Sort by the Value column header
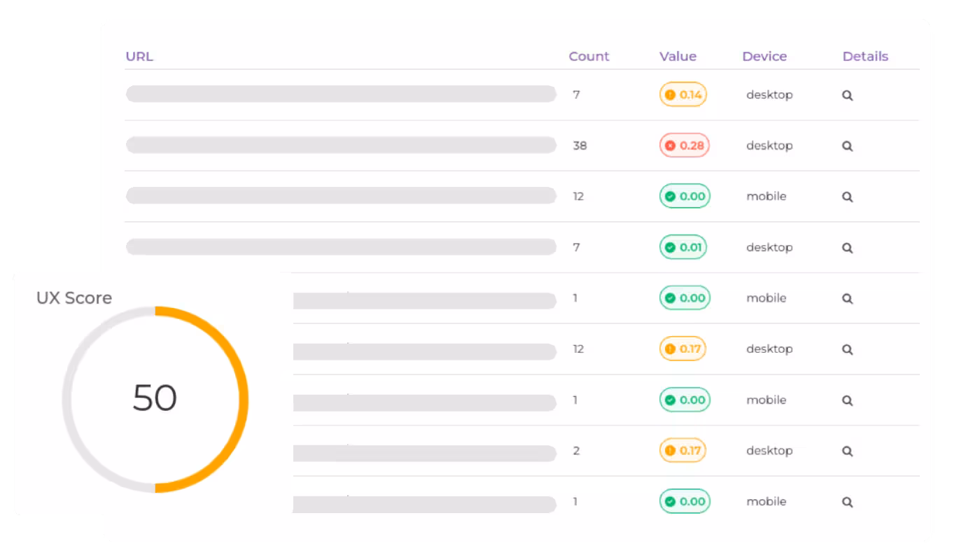The image size is (980, 560). point(678,57)
